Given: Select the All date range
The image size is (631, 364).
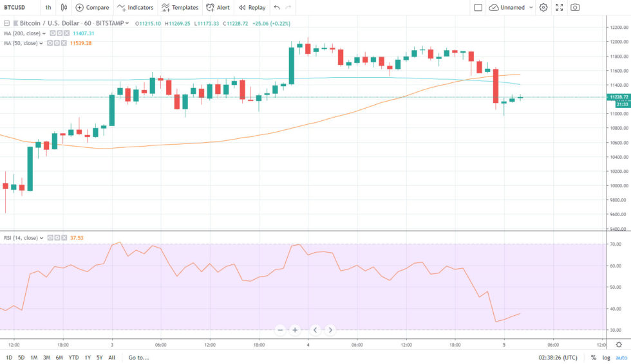Looking at the screenshot, I should (112, 358).
